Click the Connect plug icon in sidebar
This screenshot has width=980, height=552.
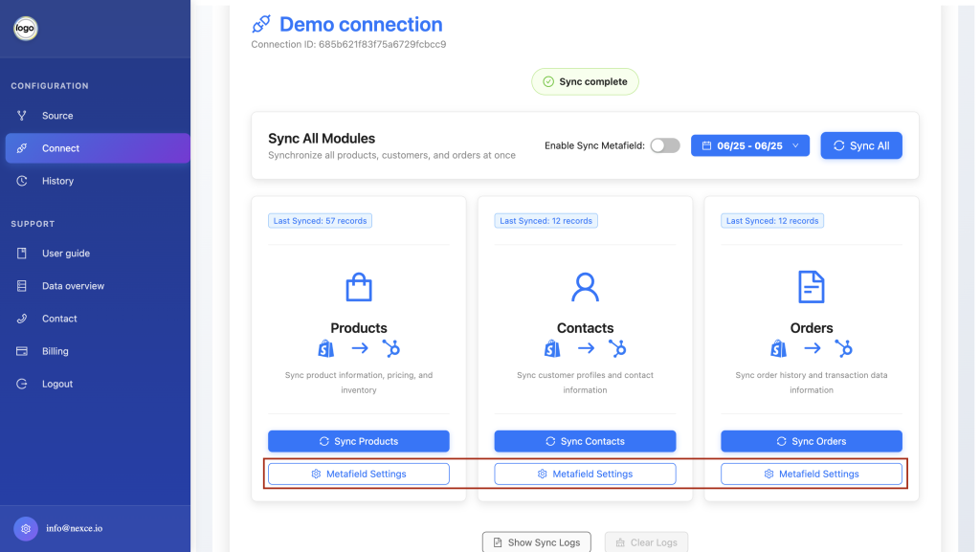pyautogui.click(x=22, y=148)
